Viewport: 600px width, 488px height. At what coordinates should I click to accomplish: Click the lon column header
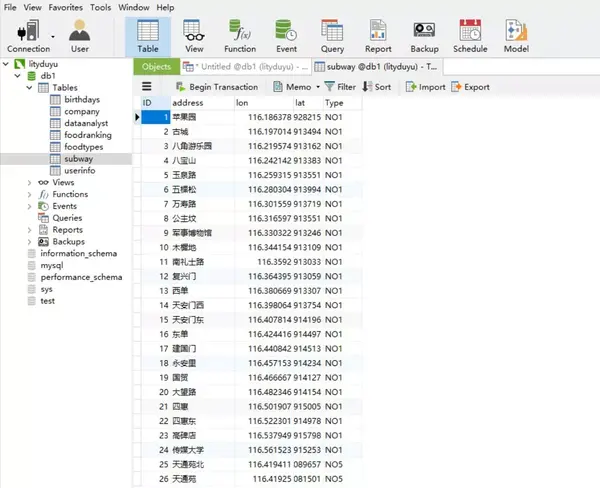coord(264,103)
